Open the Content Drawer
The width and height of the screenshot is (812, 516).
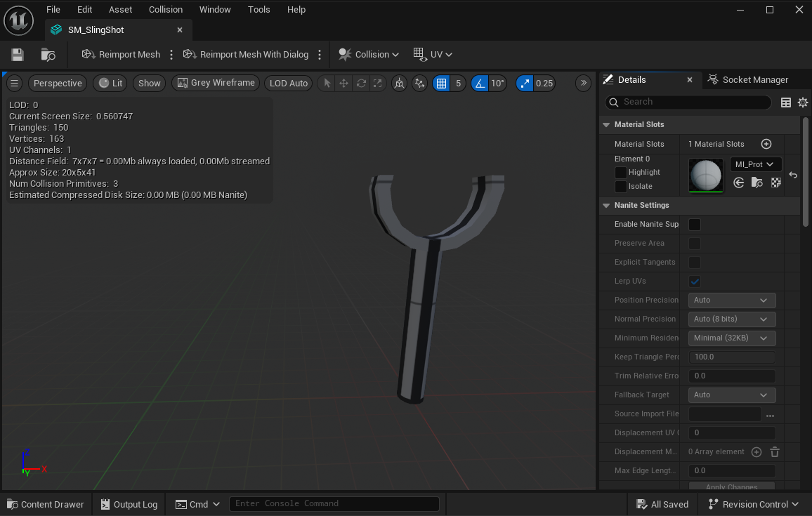pyautogui.click(x=45, y=504)
